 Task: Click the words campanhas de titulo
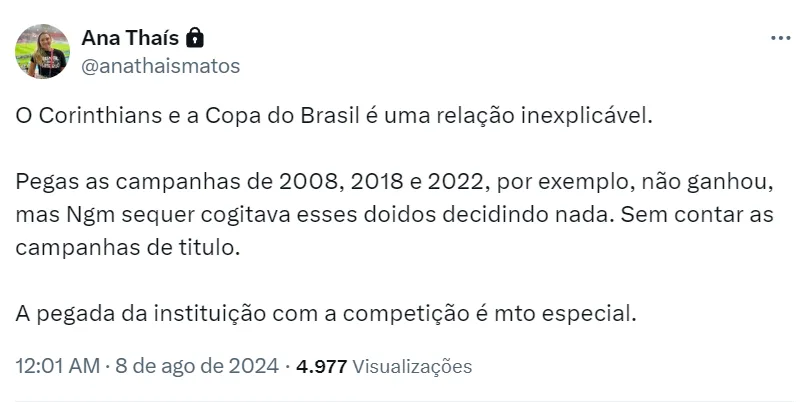[129, 247]
